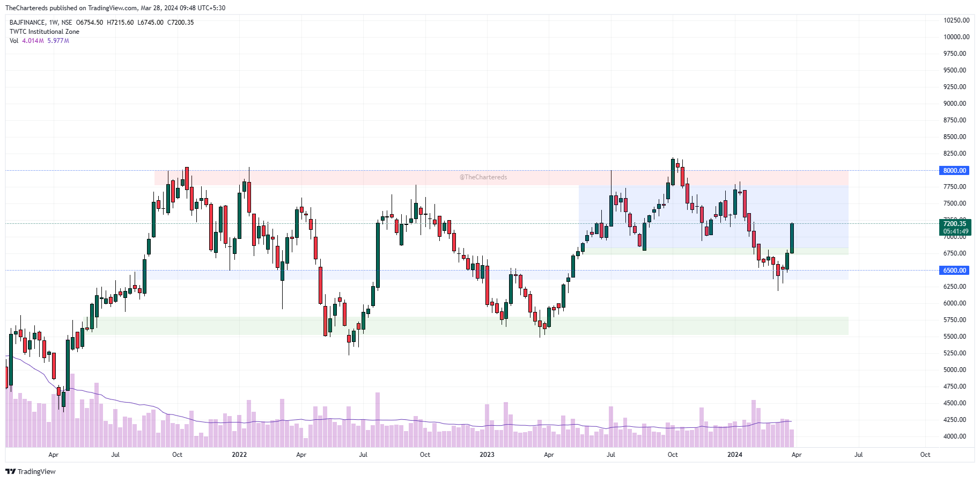Click the 2024 label on time axis

[x=735, y=455]
